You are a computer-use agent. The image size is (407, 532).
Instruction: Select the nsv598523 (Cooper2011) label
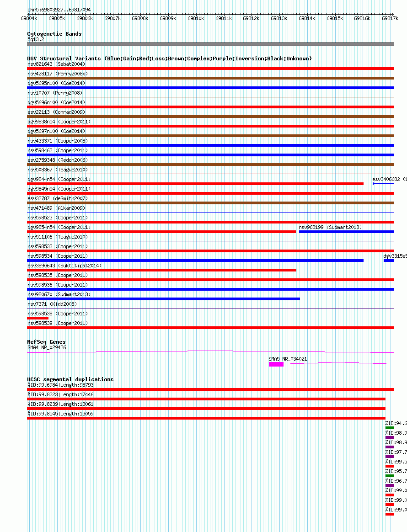tap(58, 218)
